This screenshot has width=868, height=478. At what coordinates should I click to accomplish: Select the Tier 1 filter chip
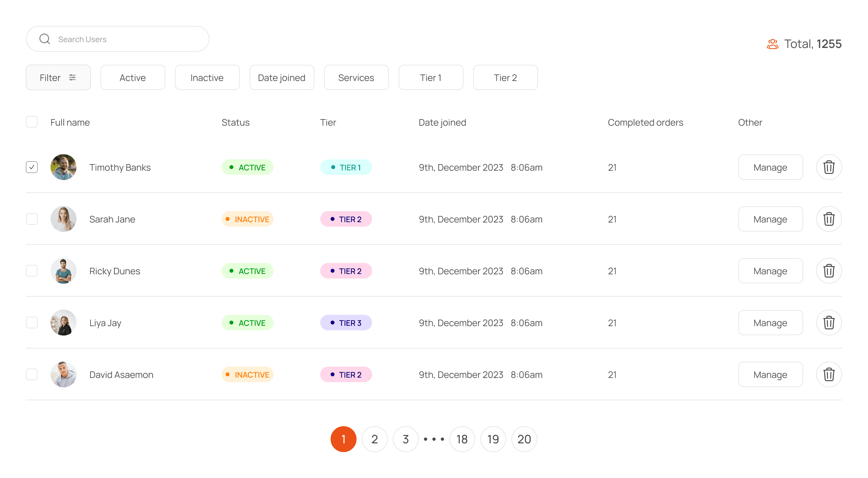click(x=430, y=78)
